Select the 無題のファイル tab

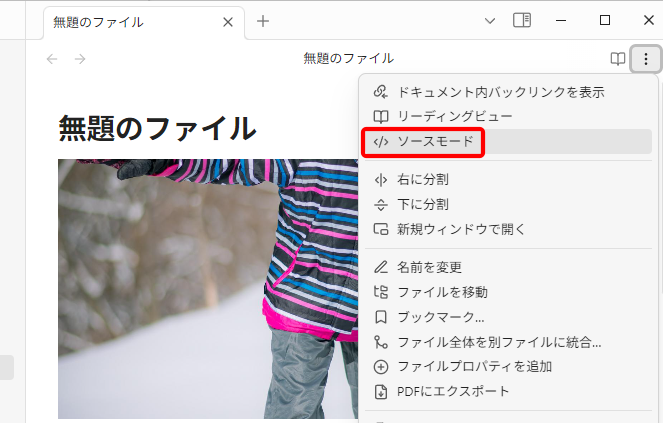(x=144, y=22)
